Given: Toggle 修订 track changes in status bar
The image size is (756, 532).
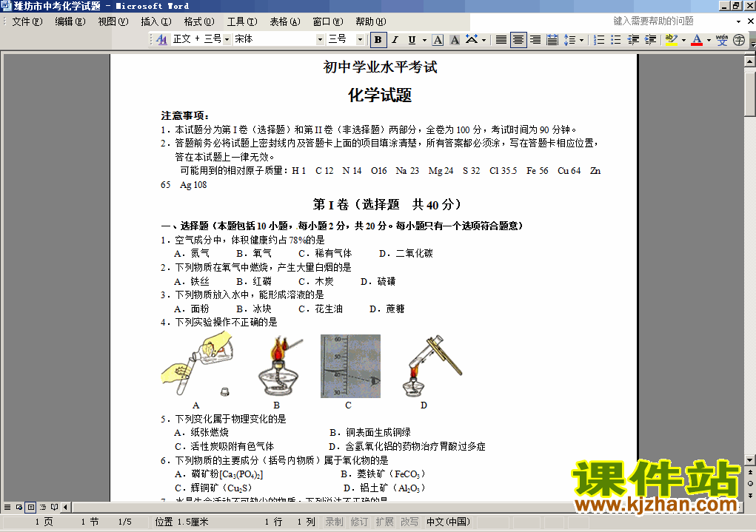Looking at the screenshot, I should (x=359, y=522).
